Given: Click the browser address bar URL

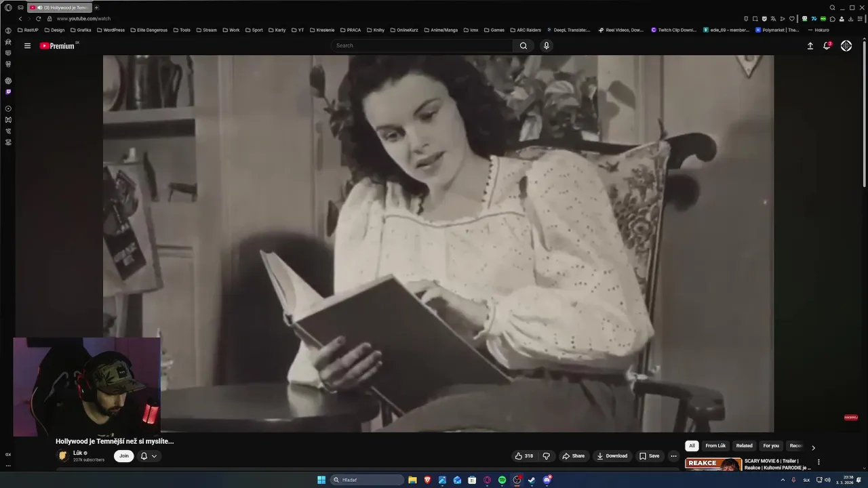Looking at the screenshot, I should pyautogui.click(x=83, y=19).
